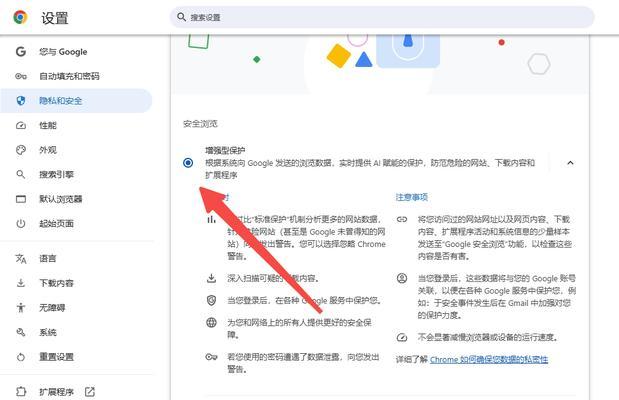Click the key icon for autofill

click(21, 76)
